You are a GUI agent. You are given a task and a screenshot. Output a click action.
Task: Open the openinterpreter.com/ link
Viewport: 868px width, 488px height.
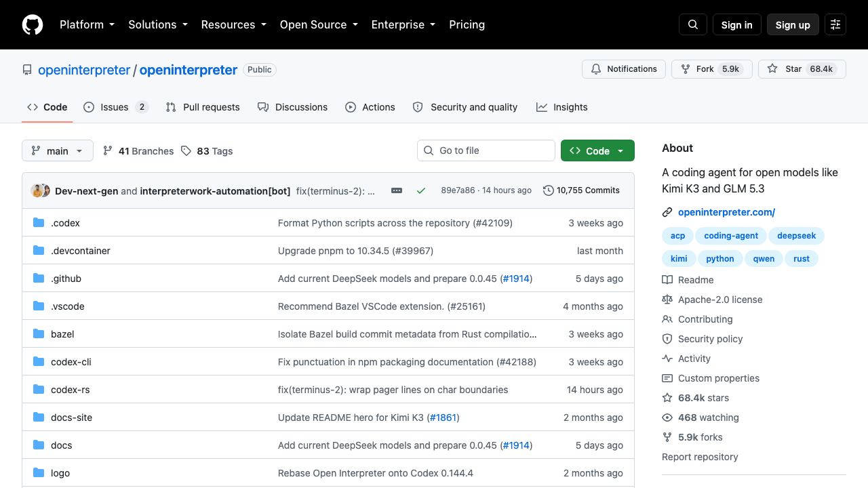coord(726,212)
